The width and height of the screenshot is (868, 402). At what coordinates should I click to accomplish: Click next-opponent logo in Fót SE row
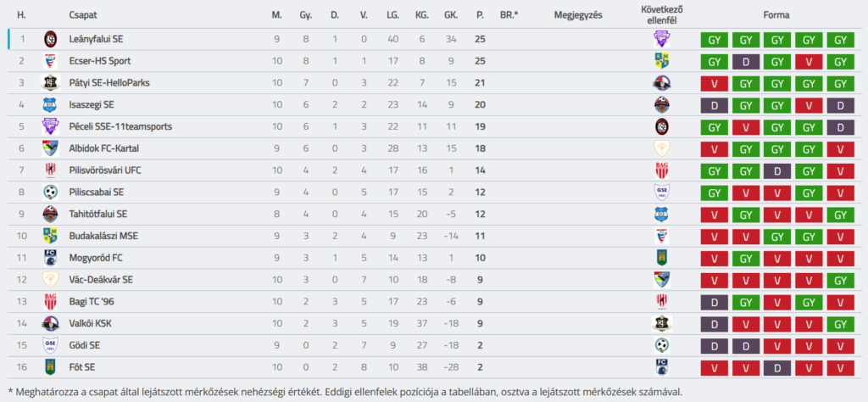pos(661,367)
